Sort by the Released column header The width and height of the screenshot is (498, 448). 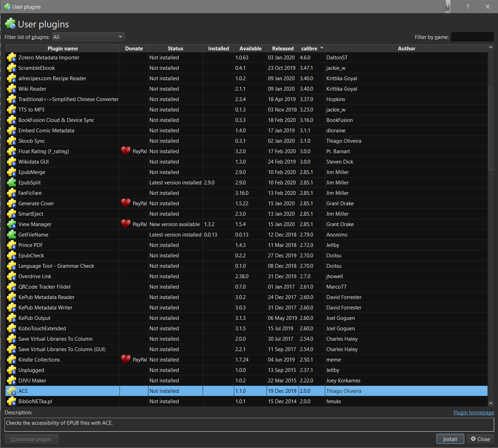[x=283, y=49]
